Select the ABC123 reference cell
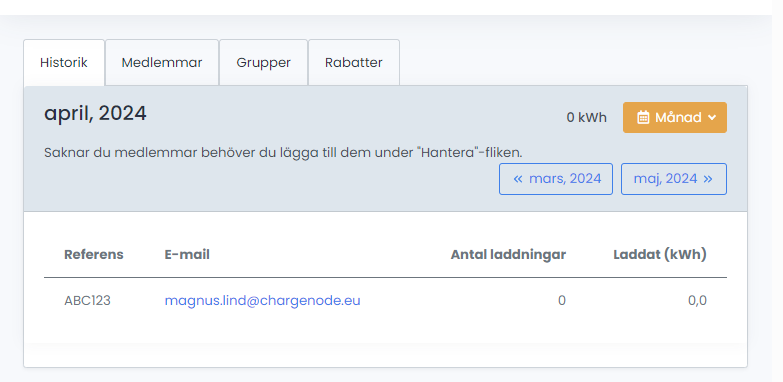The height and width of the screenshot is (382, 783). coord(87,301)
